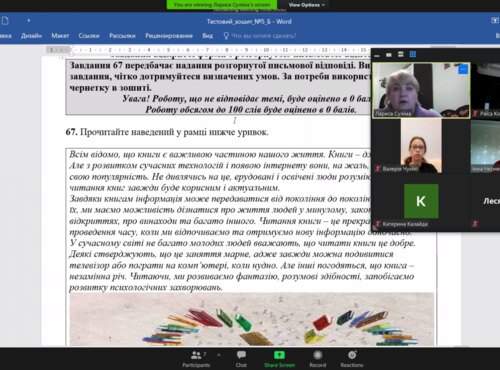This screenshot has width=500, height=370.
Task: Click the ribbon display options icon
Action: (495, 21)
